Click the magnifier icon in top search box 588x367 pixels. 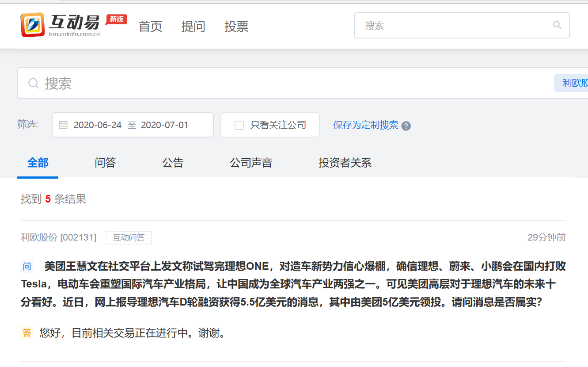pyautogui.click(x=557, y=25)
